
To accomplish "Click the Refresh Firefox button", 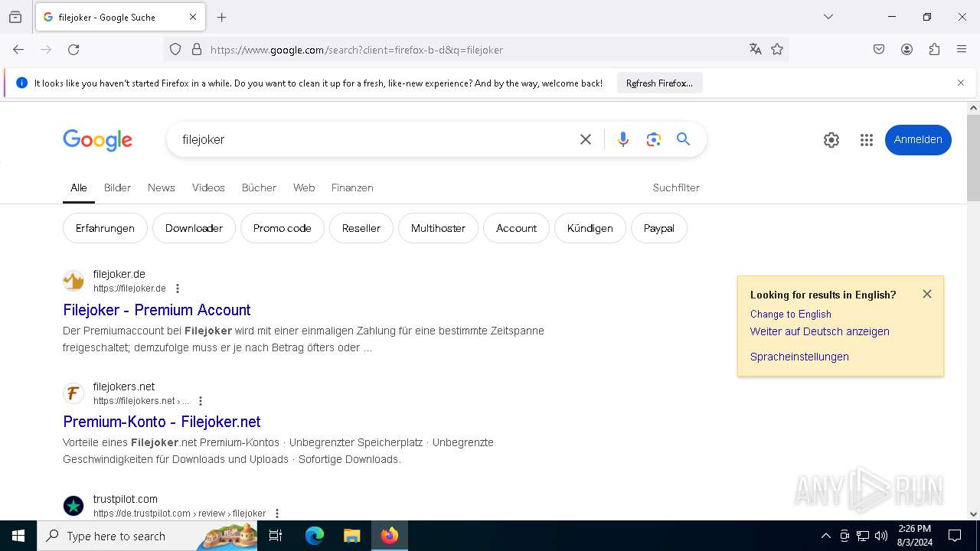I will pyautogui.click(x=659, y=83).
